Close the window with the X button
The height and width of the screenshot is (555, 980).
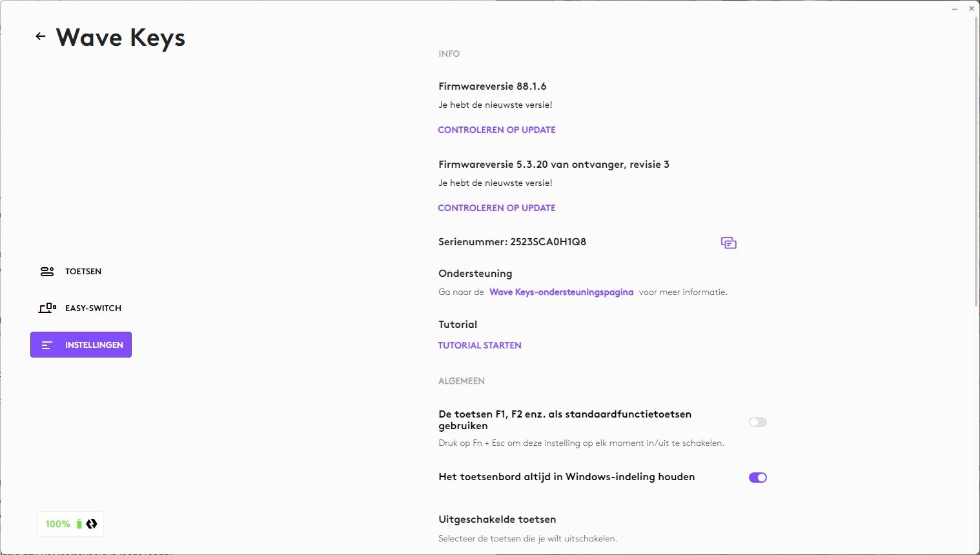click(x=972, y=9)
